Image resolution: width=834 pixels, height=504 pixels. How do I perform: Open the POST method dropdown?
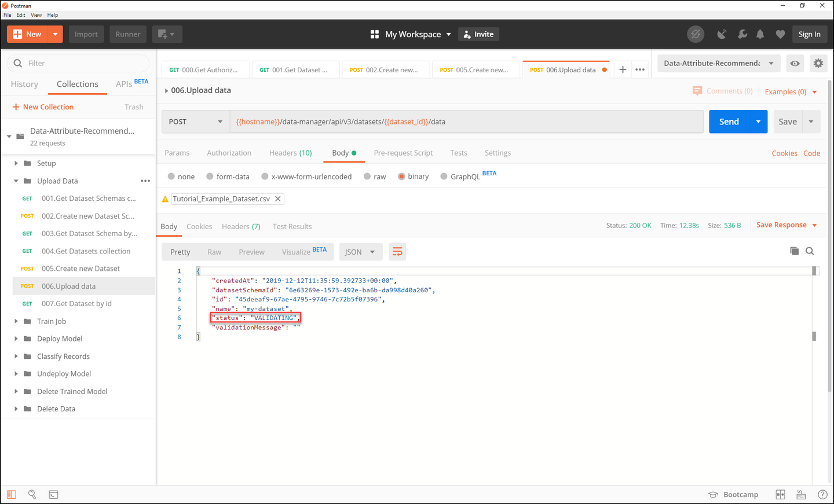[x=196, y=122]
